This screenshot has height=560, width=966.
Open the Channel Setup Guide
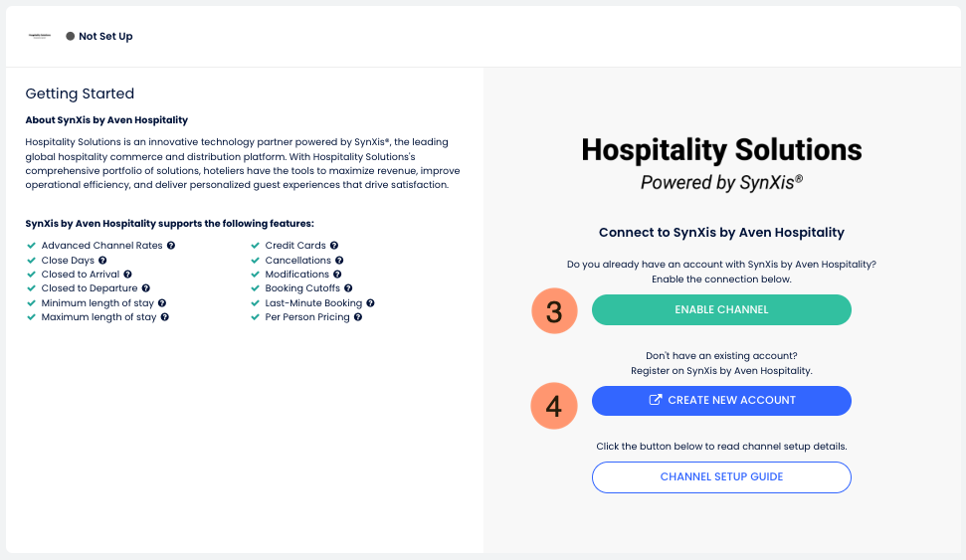pos(721,477)
